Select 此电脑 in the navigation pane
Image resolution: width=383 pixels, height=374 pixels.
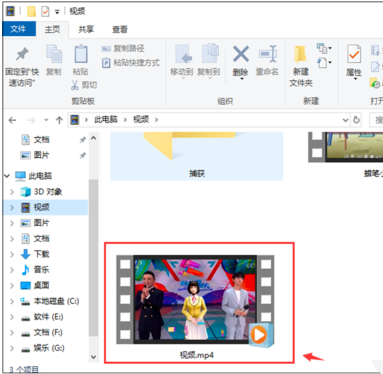[x=40, y=176]
